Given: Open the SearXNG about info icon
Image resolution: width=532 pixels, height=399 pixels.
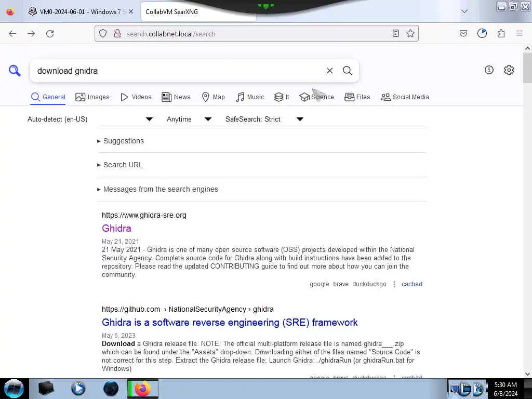Looking at the screenshot, I should coord(489,70).
